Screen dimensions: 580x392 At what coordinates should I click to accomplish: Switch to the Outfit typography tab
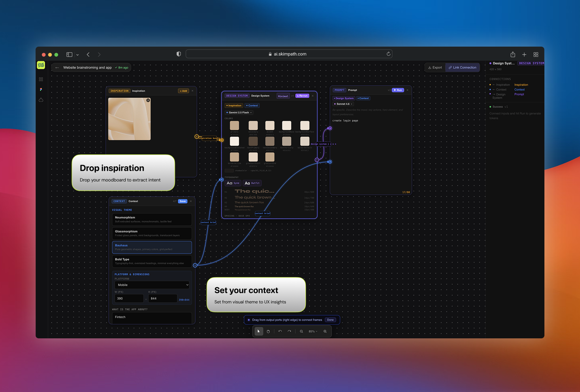(x=252, y=183)
